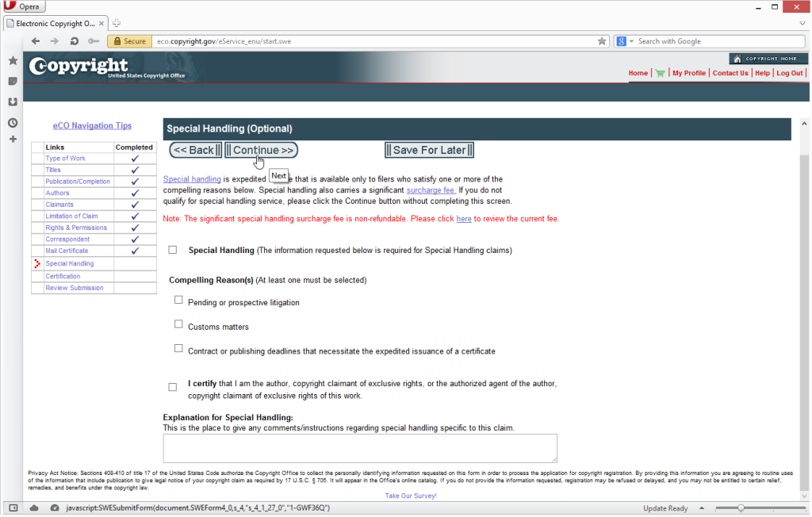This screenshot has height=517, width=812.
Task: Check Pending or prospective litigation
Action: coord(178,300)
